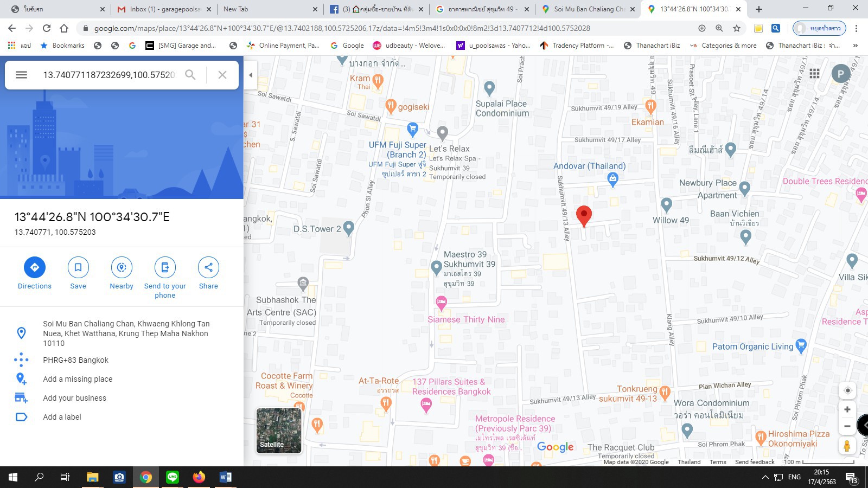Switch to Soi Mu Ban Chaliang Chan tab
Image resolution: width=868 pixels, height=488 pixels.
point(589,9)
